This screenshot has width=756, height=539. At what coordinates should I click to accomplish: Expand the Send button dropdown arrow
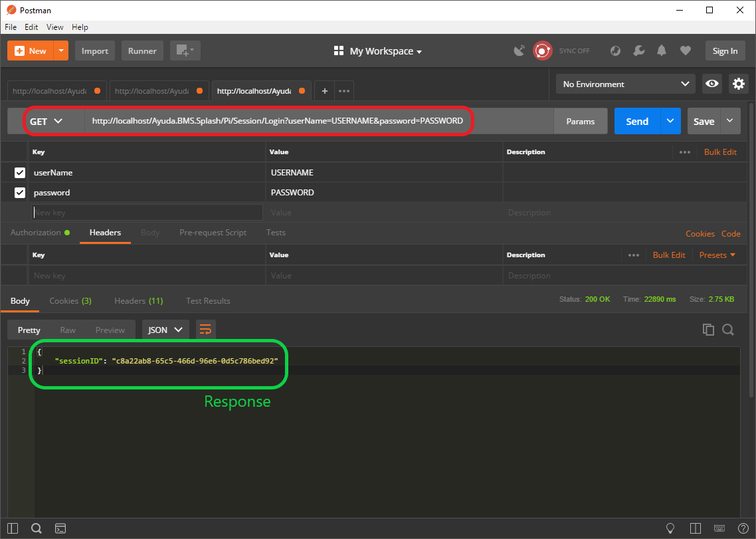point(670,121)
